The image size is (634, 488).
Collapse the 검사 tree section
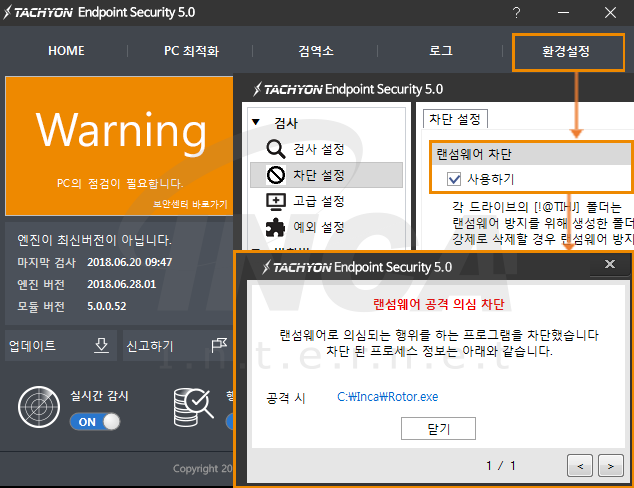pos(256,122)
